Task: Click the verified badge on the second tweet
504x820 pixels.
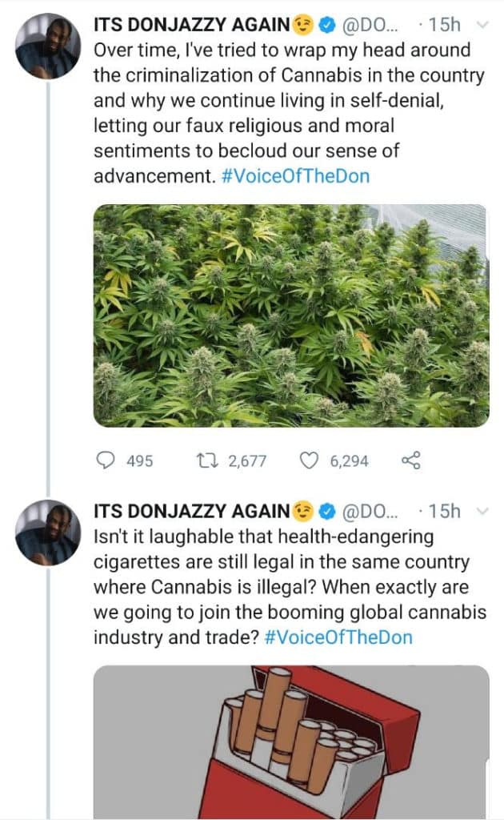Action: pos(326,512)
